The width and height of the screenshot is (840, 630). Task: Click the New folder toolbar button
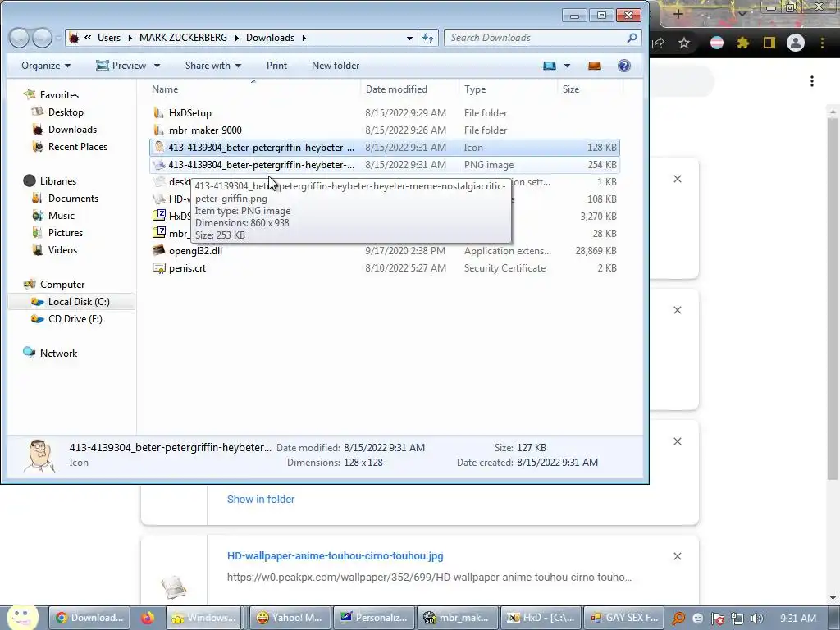336,66
